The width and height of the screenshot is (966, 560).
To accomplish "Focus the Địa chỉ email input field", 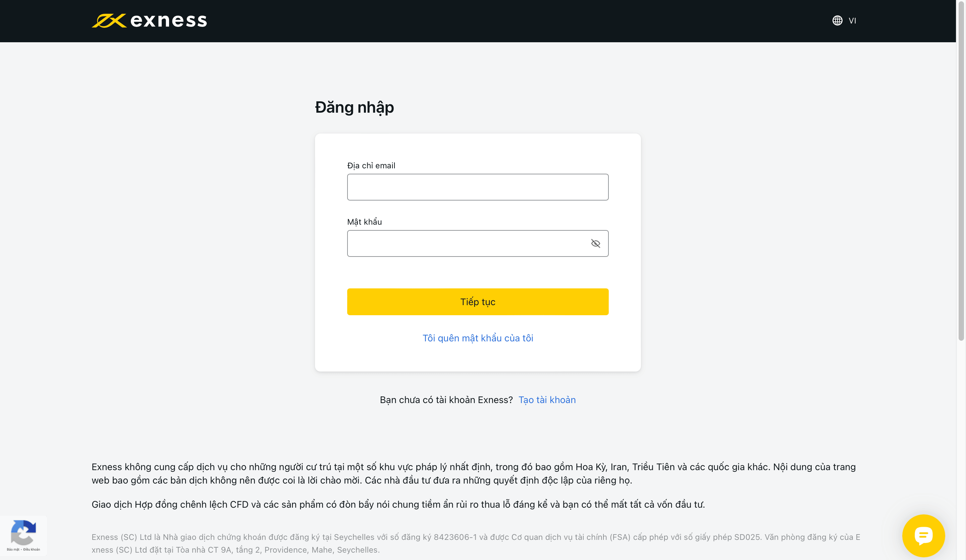I will tap(477, 187).
